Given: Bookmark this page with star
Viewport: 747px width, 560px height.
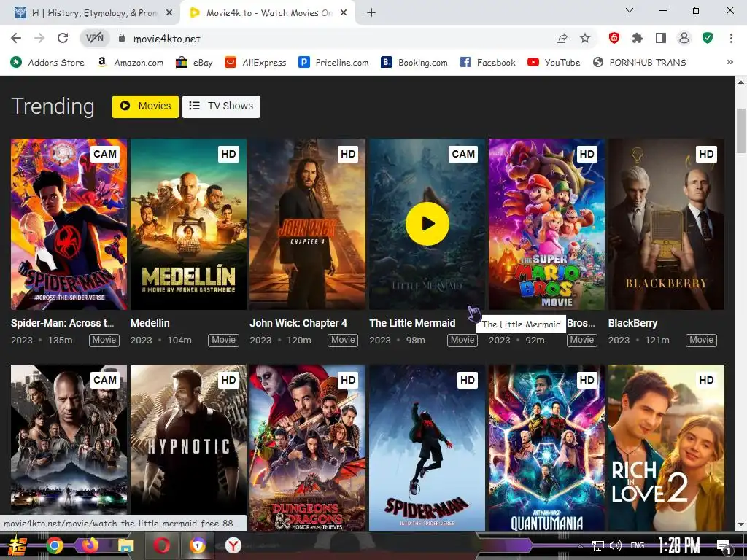Looking at the screenshot, I should (x=585, y=38).
